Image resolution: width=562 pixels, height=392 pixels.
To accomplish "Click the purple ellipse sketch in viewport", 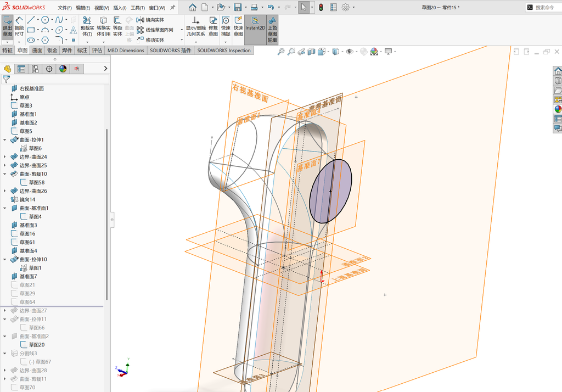I will tap(330, 191).
